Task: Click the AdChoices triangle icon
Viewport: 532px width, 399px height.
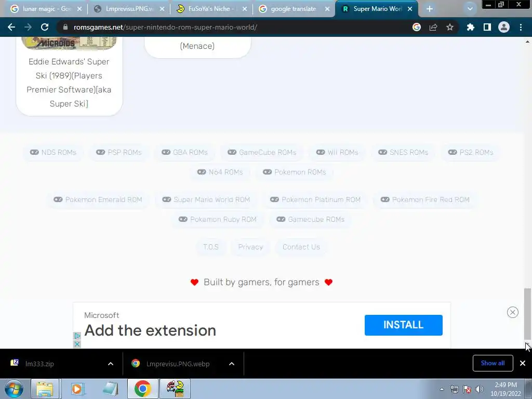Action: coord(77,336)
